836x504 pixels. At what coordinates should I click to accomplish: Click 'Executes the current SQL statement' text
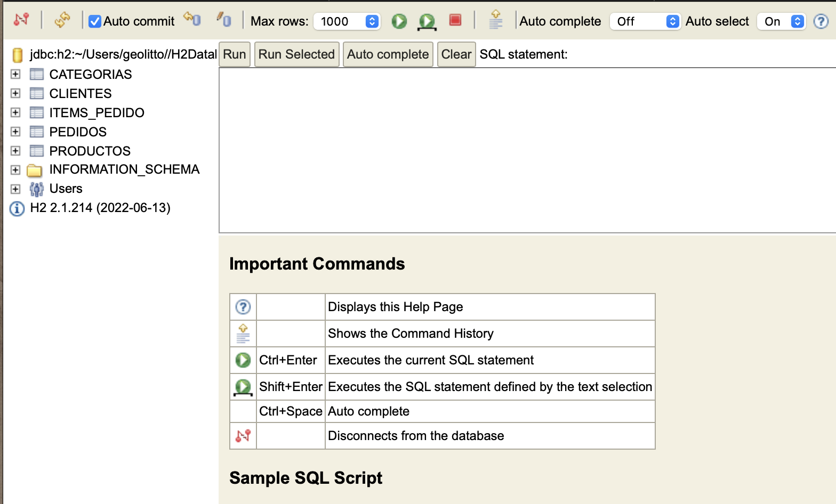click(x=431, y=360)
